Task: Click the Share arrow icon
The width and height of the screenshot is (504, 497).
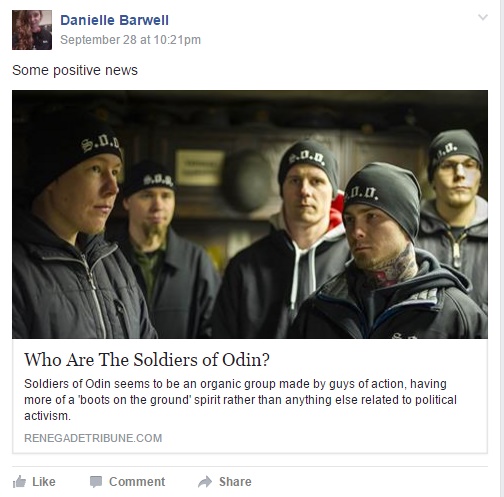Action: pos(205,482)
